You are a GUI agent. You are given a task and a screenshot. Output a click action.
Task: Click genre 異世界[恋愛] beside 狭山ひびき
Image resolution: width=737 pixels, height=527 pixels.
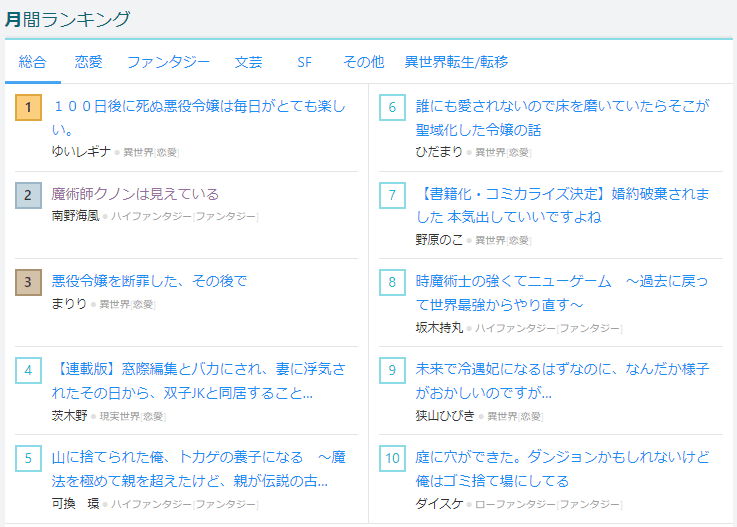coord(515,417)
